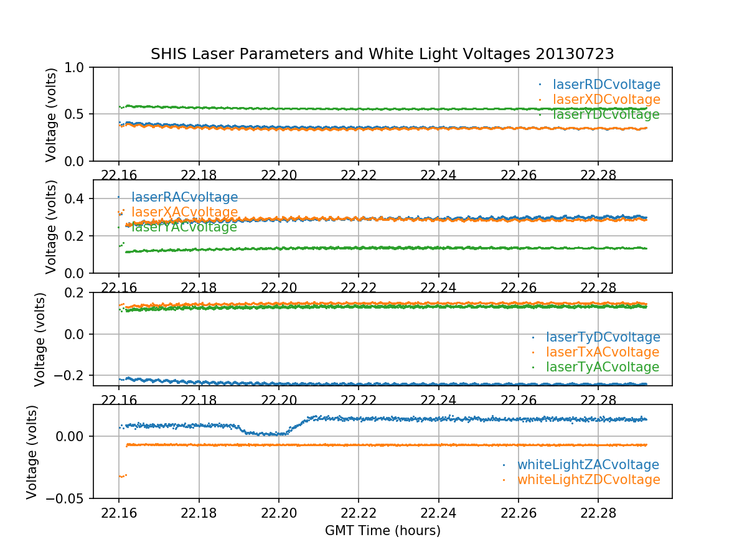
Task: Select the laserTyDCvoltage legend entry
Action: tap(603, 337)
